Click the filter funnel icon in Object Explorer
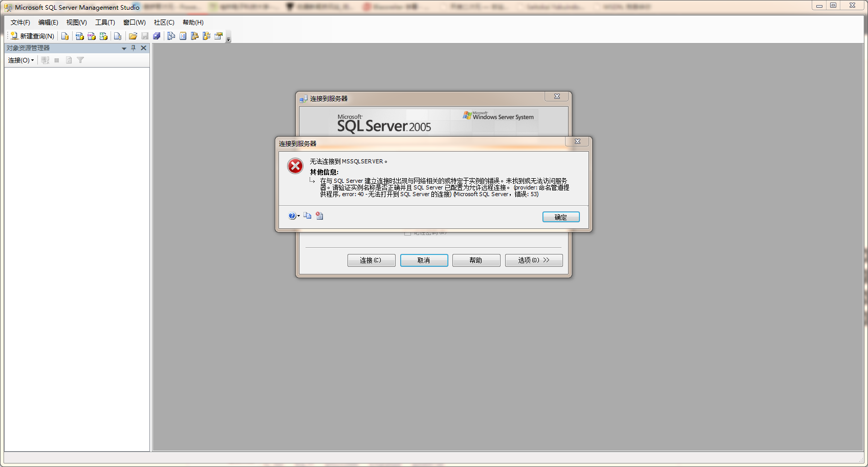Viewport: 868px width, 467px height. [x=80, y=60]
